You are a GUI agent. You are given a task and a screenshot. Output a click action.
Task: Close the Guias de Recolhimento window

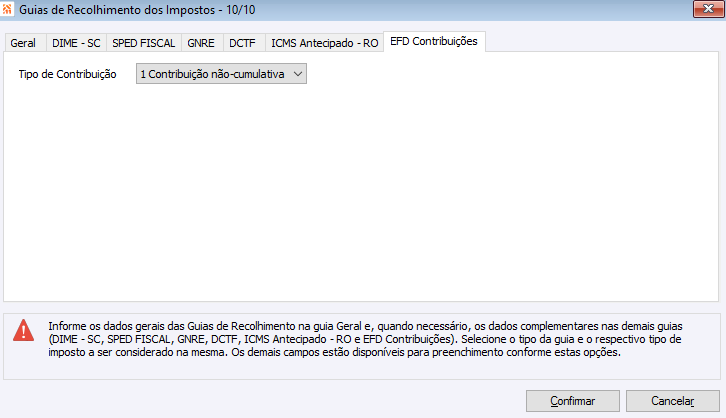[x=708, y=8]
